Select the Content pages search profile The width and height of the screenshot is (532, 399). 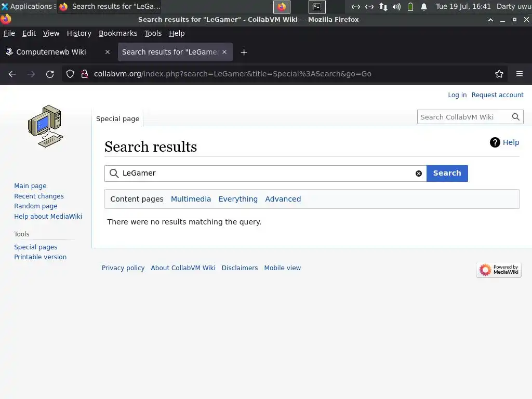[137, 199]
